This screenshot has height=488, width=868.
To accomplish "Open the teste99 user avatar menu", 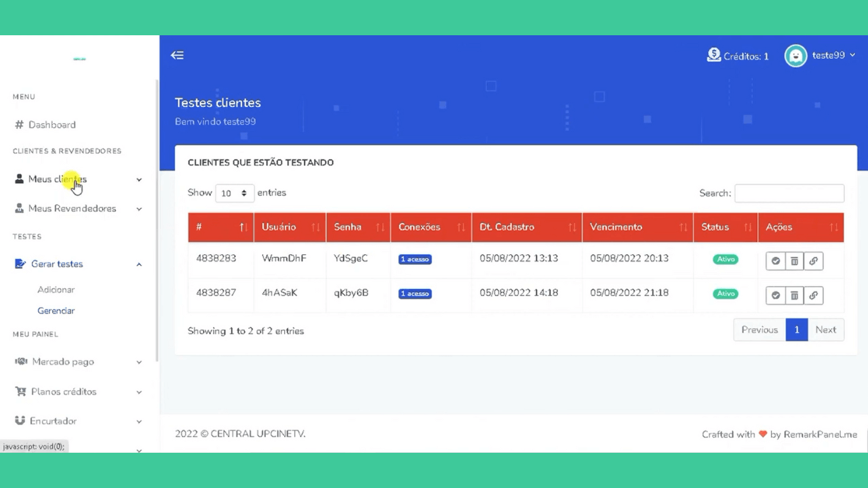I will (795, 56).
